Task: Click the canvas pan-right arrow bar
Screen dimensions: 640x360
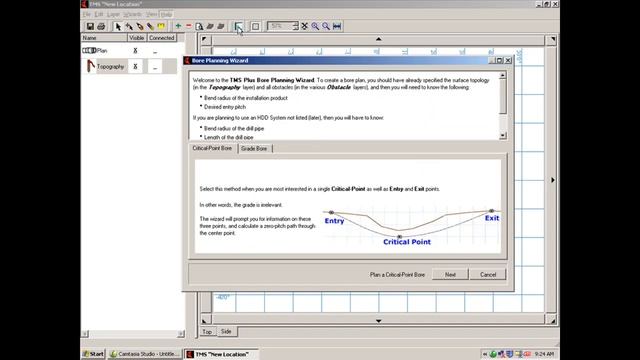Action: click(x=553, y=180)
